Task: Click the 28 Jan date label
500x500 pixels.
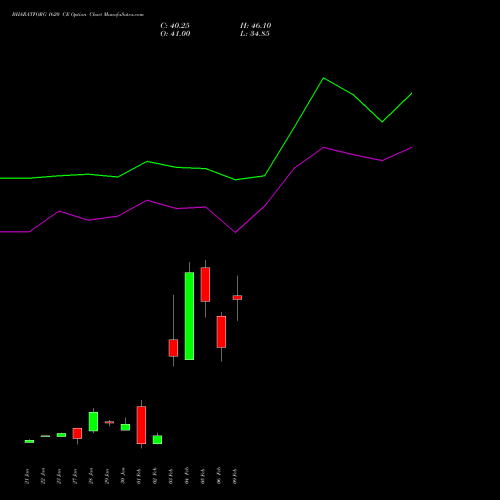Action: point(91,476)
